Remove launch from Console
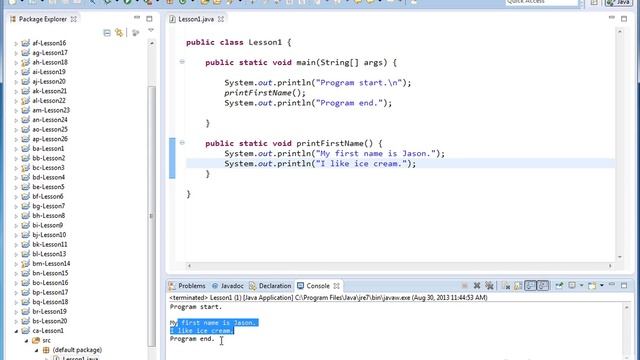Screen dimensions: 640x360 [x=477, y=285]
